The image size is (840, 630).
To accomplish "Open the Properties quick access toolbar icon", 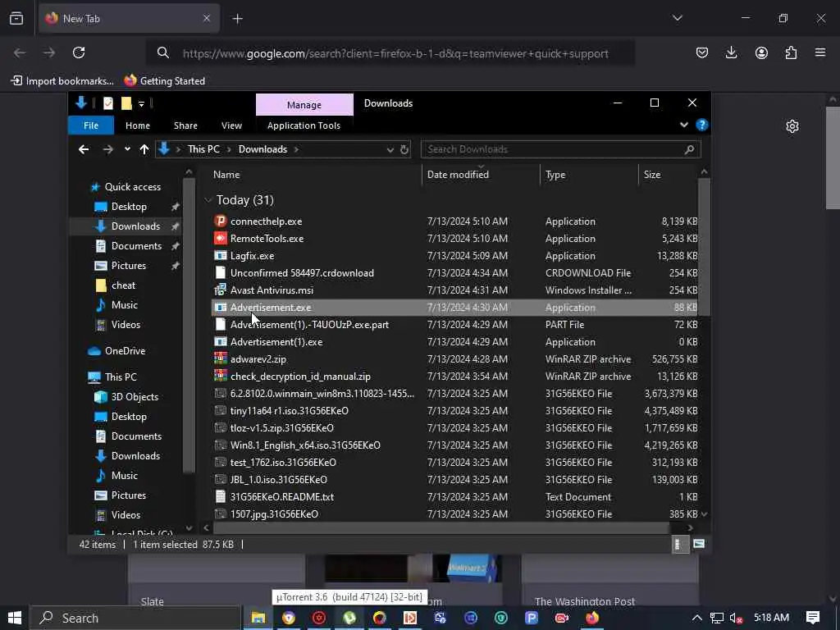I will click(108, 103).
